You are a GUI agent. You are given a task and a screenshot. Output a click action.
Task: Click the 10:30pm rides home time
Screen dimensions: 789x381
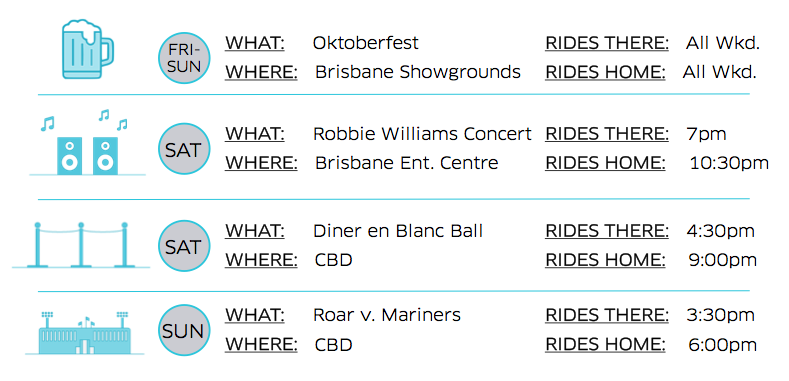(729, 163)
